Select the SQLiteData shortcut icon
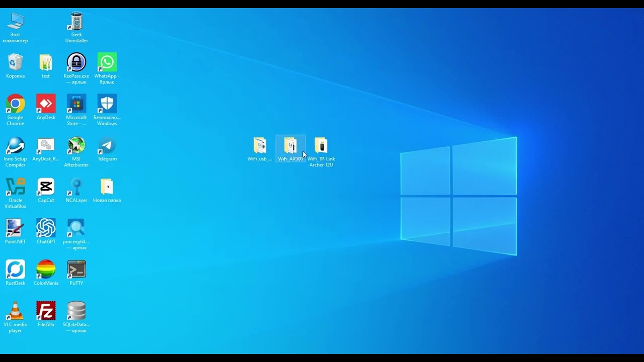644x362 pixels. (x=76, y=311)
